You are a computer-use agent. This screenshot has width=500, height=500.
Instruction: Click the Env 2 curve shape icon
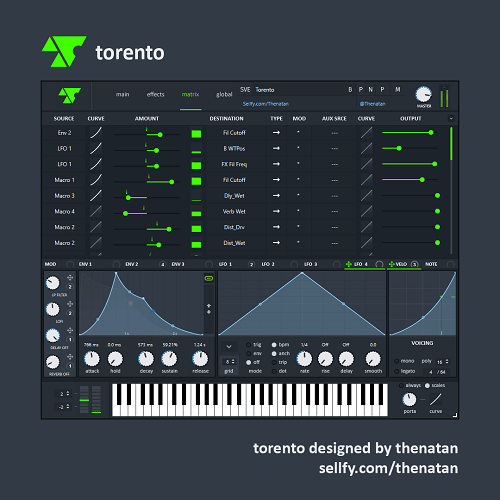click(x=96, y=133)
